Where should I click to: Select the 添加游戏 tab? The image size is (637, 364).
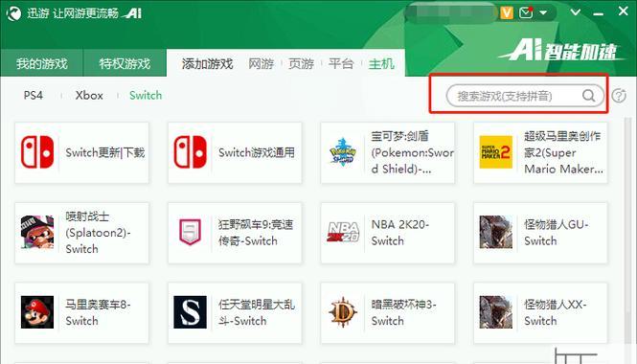(207, 64)
